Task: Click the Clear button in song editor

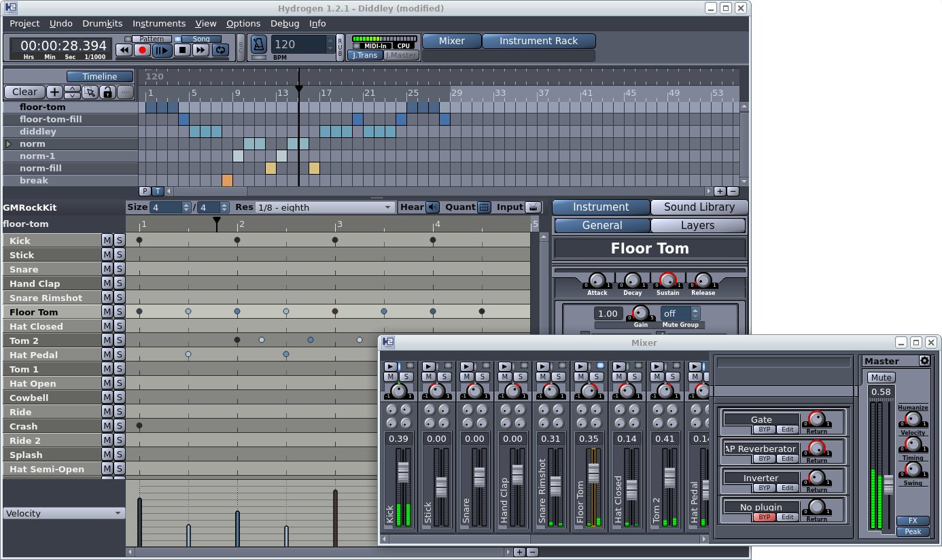Action: [25, 92]
